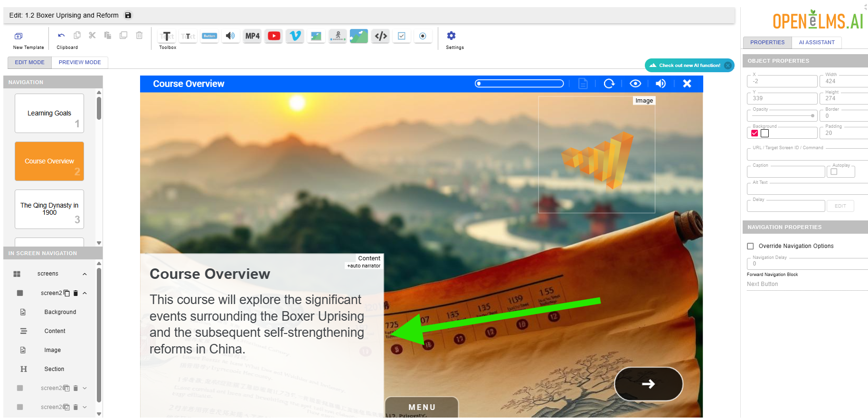The width and height of the screenshot is (868, 419).
Task: Switch to PREVIEW MODE tab
Action: click(x=80, y=62)
